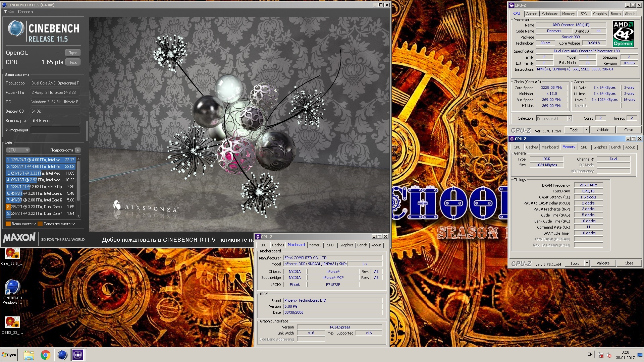
Task: Click system tray network icon
Action: (601, 355)
